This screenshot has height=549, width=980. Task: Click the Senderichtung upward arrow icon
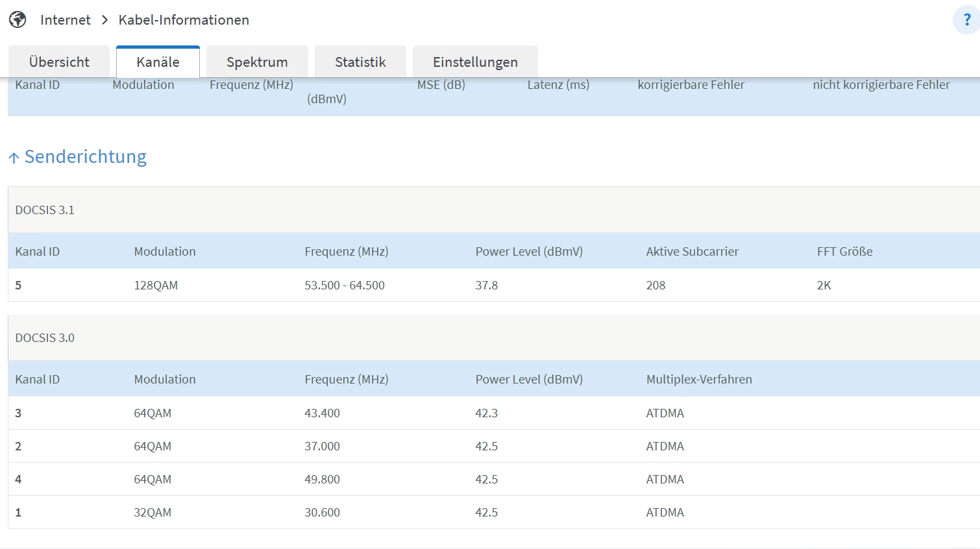[14, 158]
